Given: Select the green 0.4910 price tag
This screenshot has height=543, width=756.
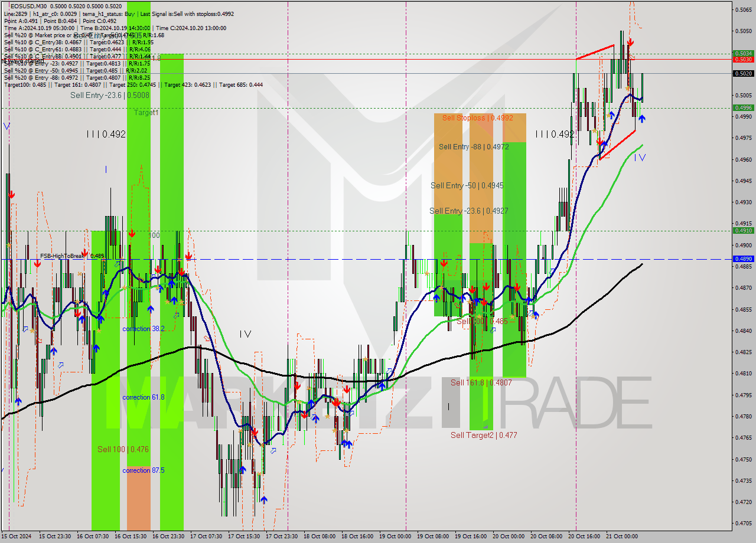Looking at the screenshot, I should (742, 231).
